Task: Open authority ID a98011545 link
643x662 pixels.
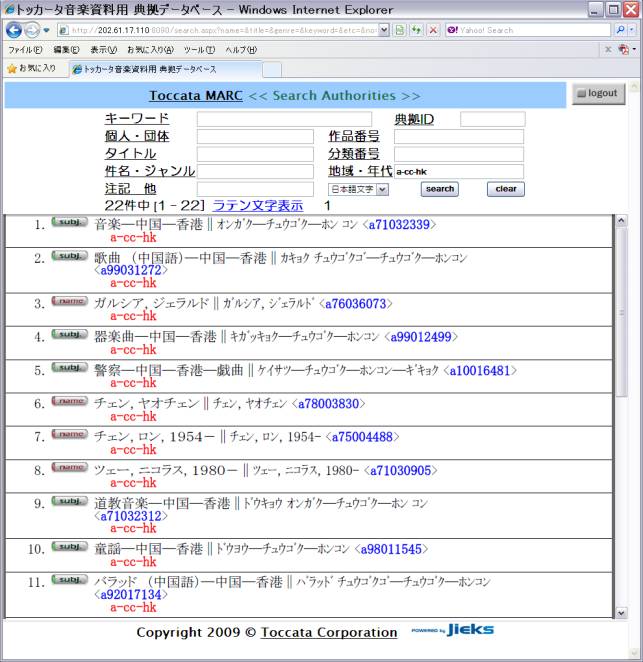Action: click(391, 549)
